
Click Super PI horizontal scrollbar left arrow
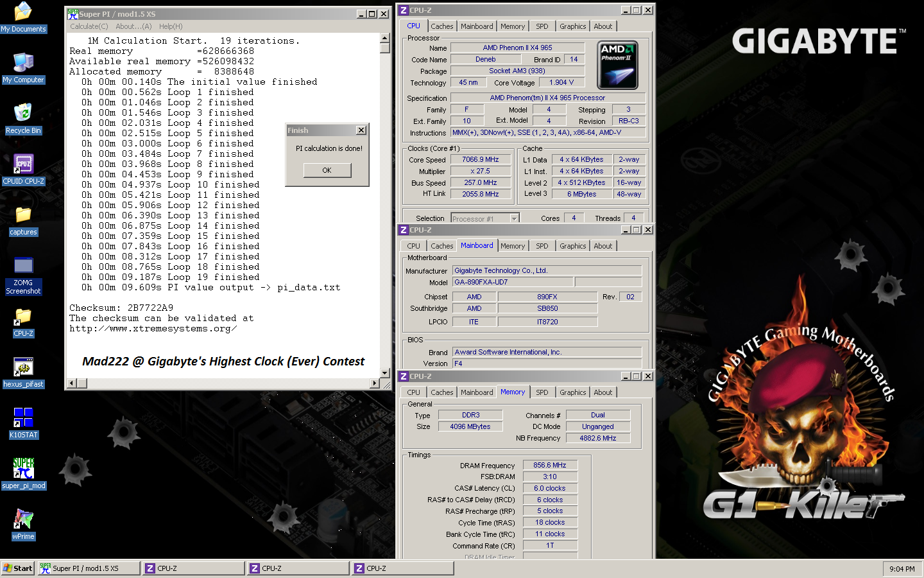73,383
